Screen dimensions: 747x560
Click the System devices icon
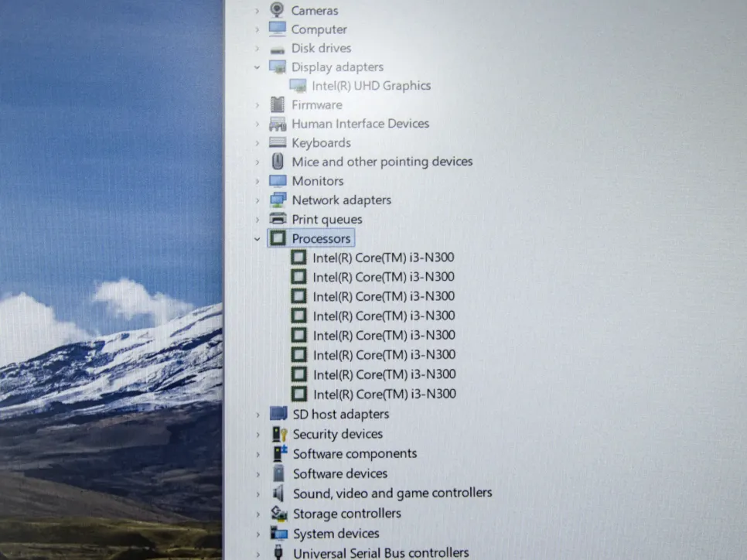pos(279,533)
